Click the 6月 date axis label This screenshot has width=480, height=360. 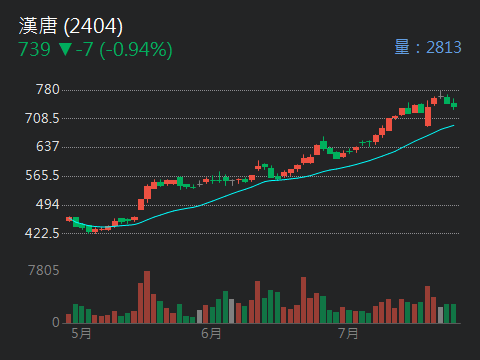[211, 333]
